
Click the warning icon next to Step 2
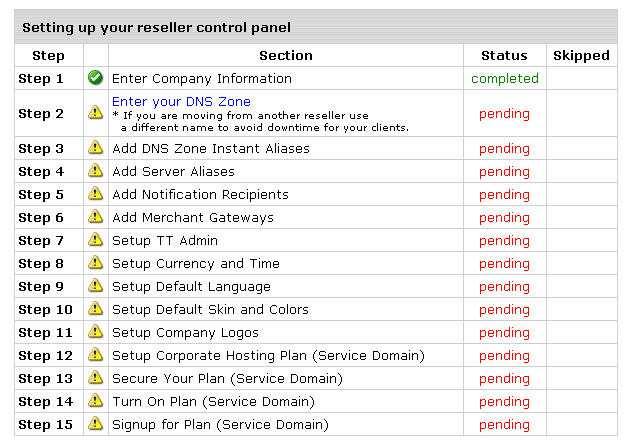(95, 112)
